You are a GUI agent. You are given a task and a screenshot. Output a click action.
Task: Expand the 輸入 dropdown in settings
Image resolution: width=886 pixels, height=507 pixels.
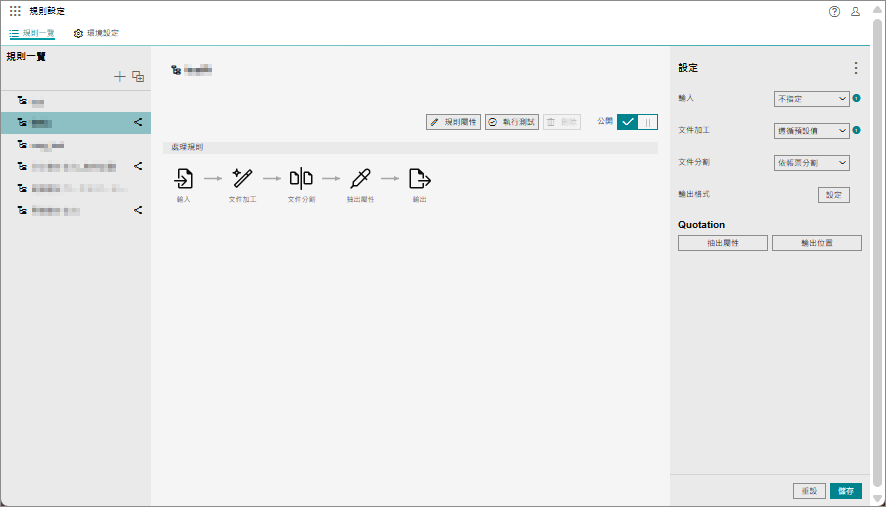(x=812, y=99)
